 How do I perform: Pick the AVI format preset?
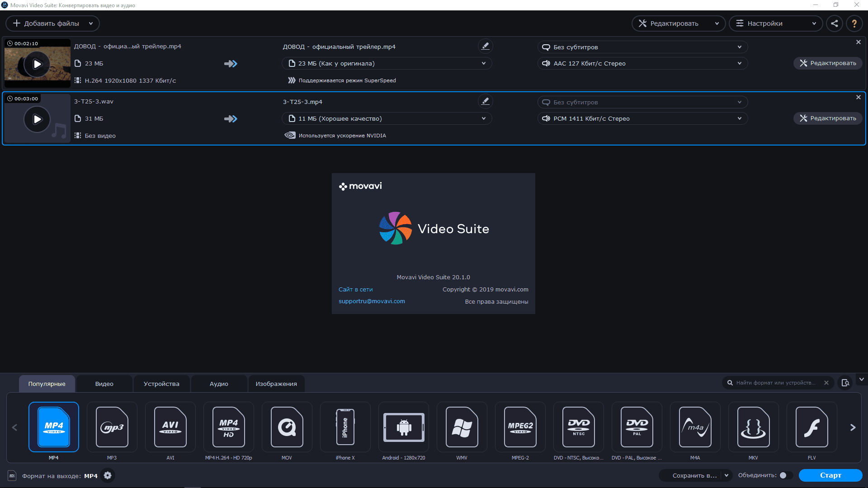pyautogui.click(x=170, y=427)
